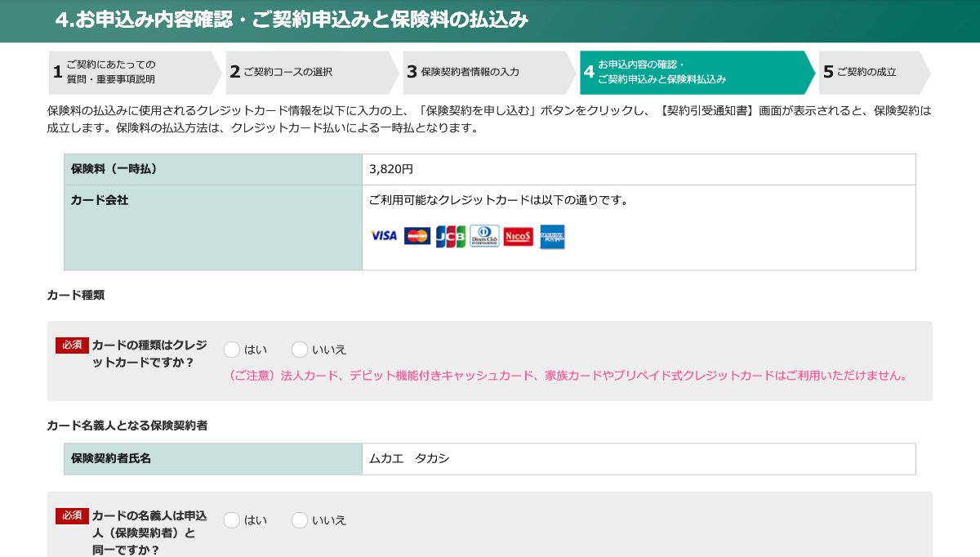Click the Diners Club logo

coord(484,236)
